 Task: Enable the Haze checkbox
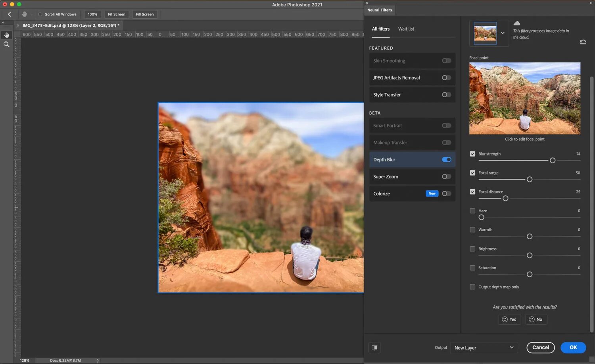[x=472, y=211]
